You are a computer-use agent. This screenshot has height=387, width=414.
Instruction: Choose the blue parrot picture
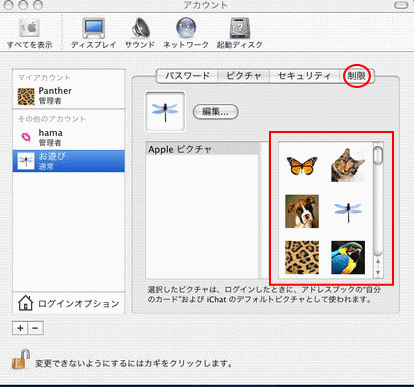[348, 257]
